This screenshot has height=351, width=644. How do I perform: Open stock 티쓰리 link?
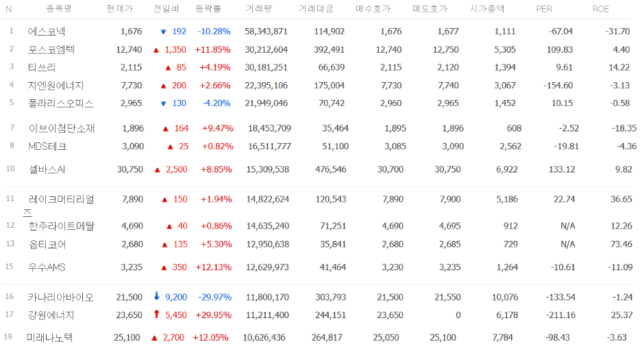42,67
